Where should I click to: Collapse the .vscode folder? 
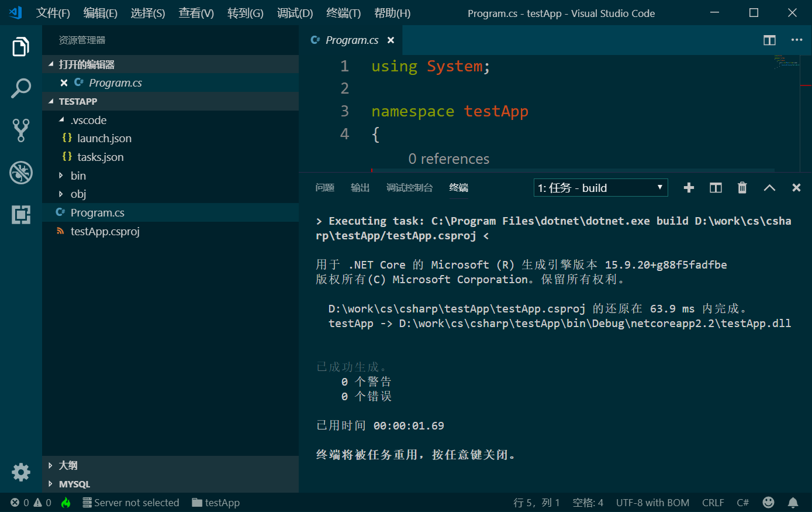88,120
